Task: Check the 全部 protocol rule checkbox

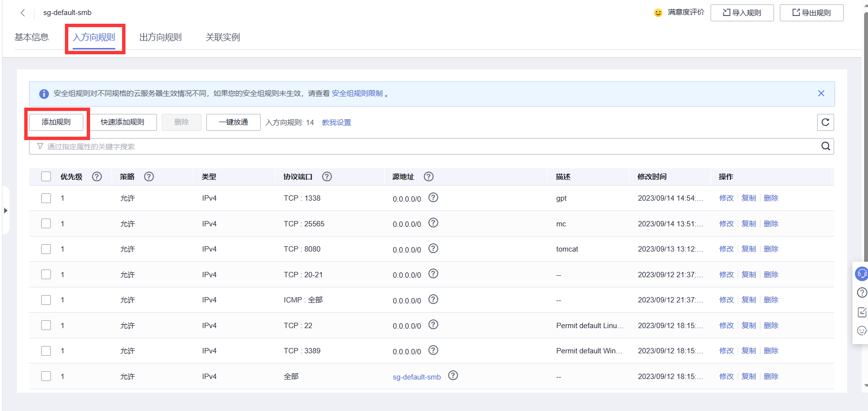Action: click(x=46, y=376)
